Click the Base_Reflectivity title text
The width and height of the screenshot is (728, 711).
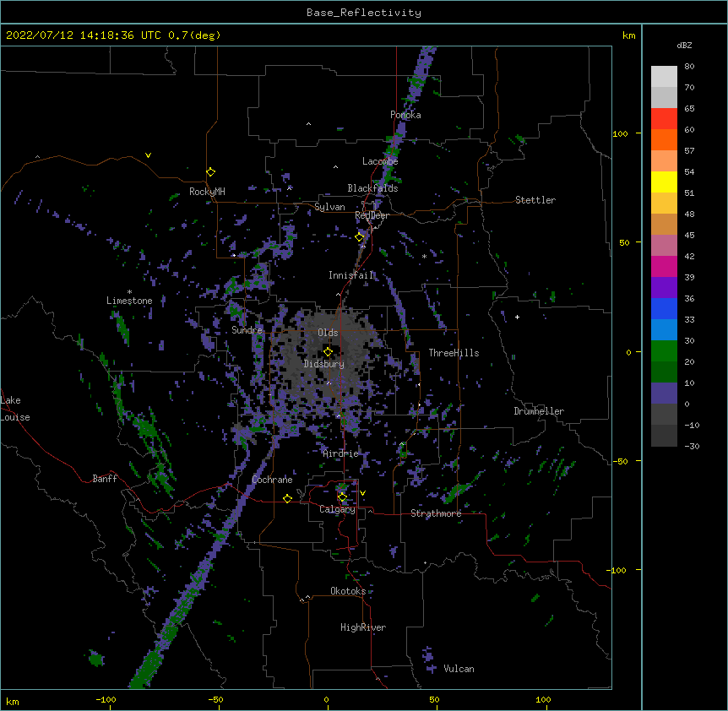tap(364, 13)
